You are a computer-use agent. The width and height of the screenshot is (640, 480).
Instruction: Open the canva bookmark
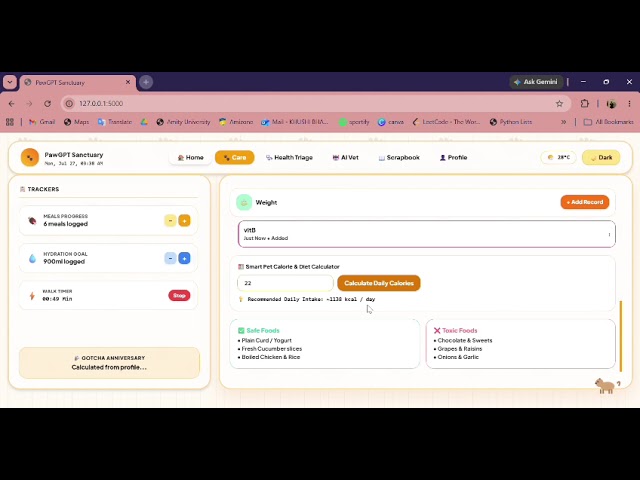coord(391,122)
